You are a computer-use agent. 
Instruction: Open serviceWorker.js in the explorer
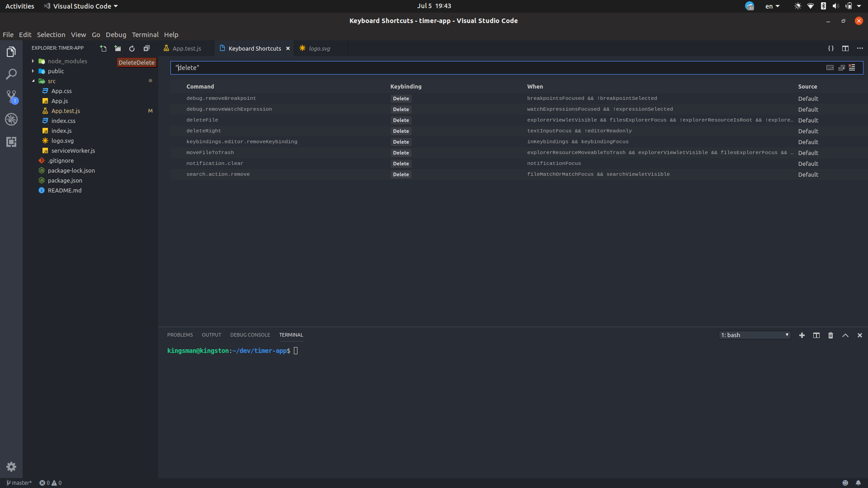click(73, 150)
